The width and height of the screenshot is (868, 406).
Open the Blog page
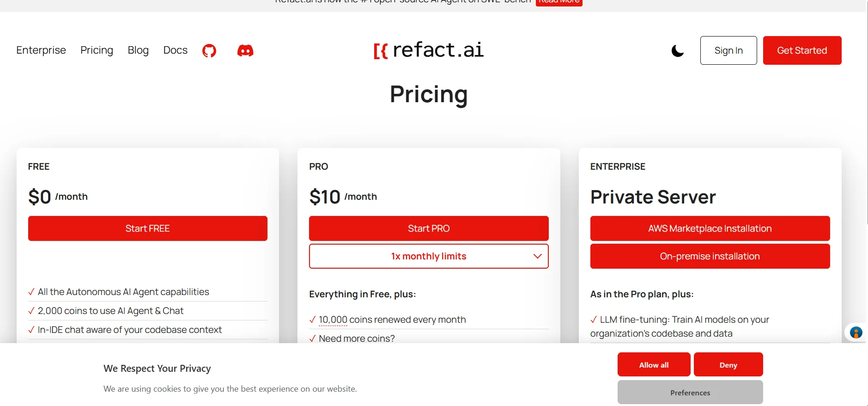click(x=138, y=50)
